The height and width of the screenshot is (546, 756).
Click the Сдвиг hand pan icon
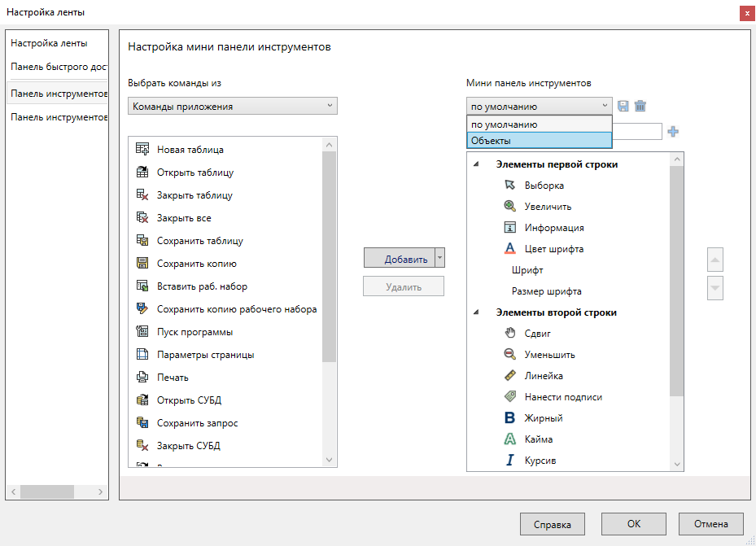click(x=510, y=334)
